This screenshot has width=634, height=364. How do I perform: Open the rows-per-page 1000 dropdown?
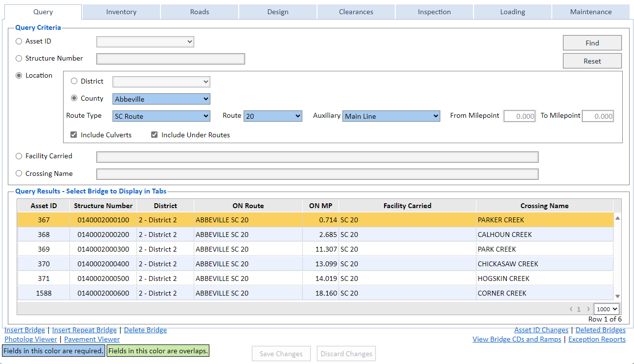pyautogui.click(x=607, y=309)
